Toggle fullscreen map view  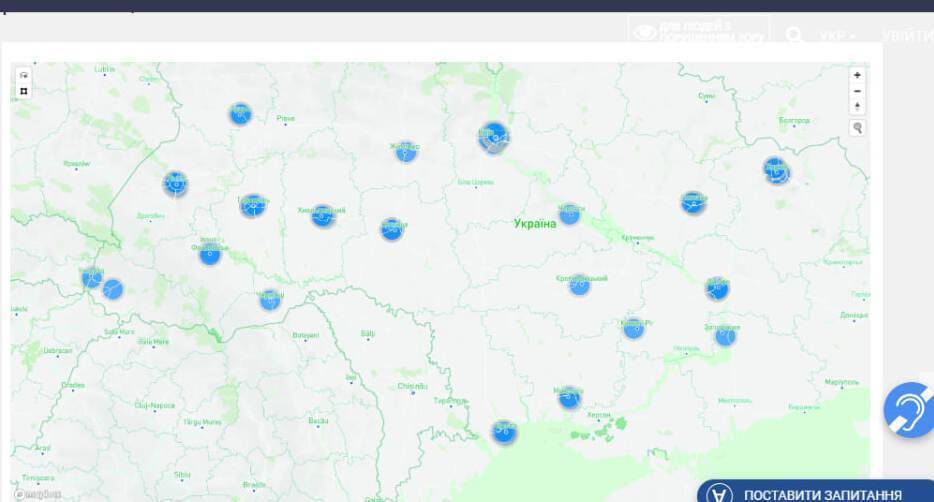(x=24, y=91)
